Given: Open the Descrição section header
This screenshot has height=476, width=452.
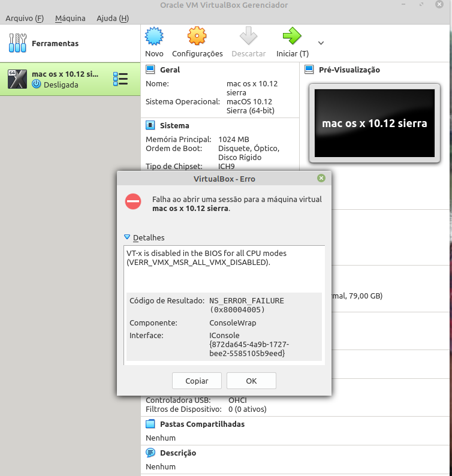Looking at the screenshot, I should (x=178, y=453).
